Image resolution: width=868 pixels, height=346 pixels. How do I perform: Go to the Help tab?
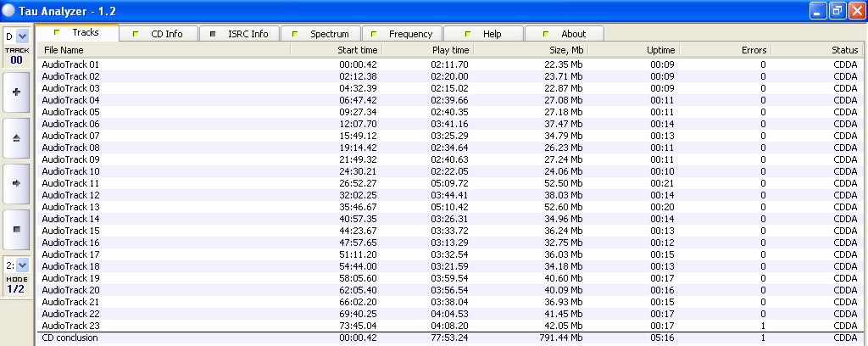483,34
